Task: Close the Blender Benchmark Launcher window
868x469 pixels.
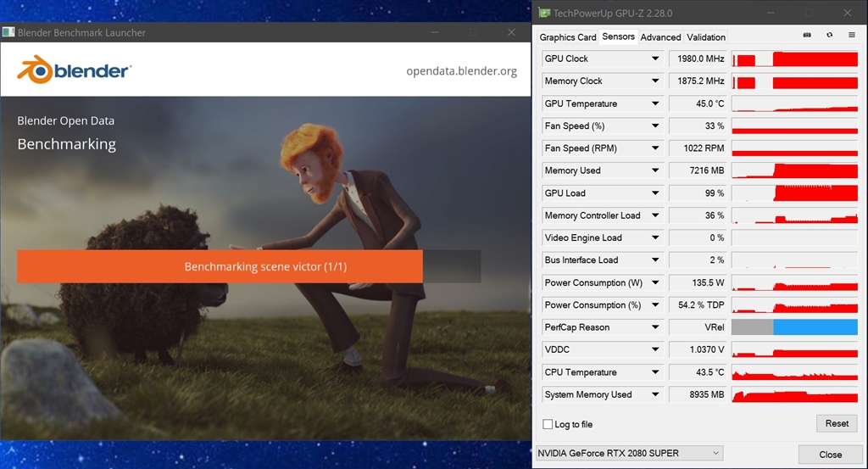Action: point(511,32)
